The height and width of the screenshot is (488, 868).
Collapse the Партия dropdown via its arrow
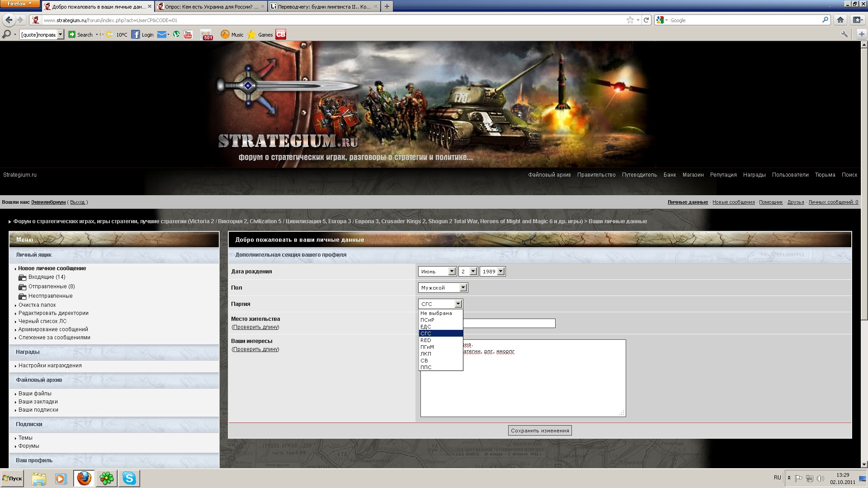tap(458, 304)
